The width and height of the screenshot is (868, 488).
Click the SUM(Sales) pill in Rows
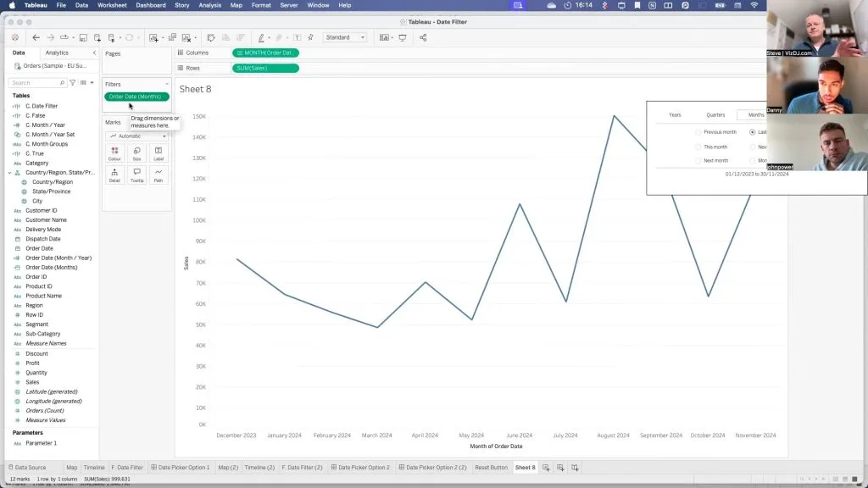[265, 68]
